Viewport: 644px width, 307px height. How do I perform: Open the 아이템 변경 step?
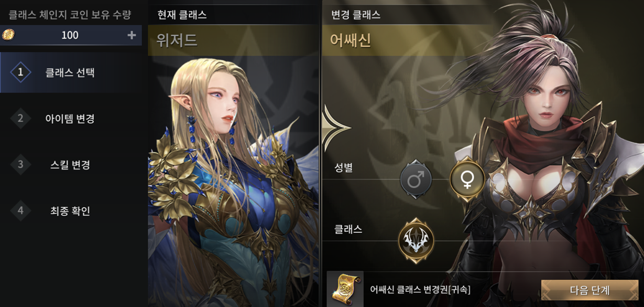coord(71,118)
